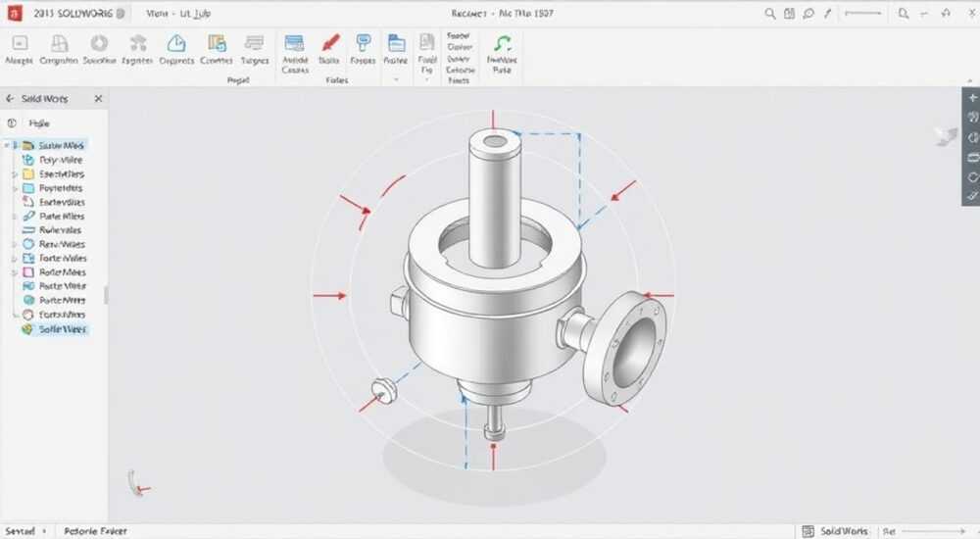This screenshot has height=539, width=980.
Task: Click the pen icon in the title bar
Action: (x=827, y=13)
